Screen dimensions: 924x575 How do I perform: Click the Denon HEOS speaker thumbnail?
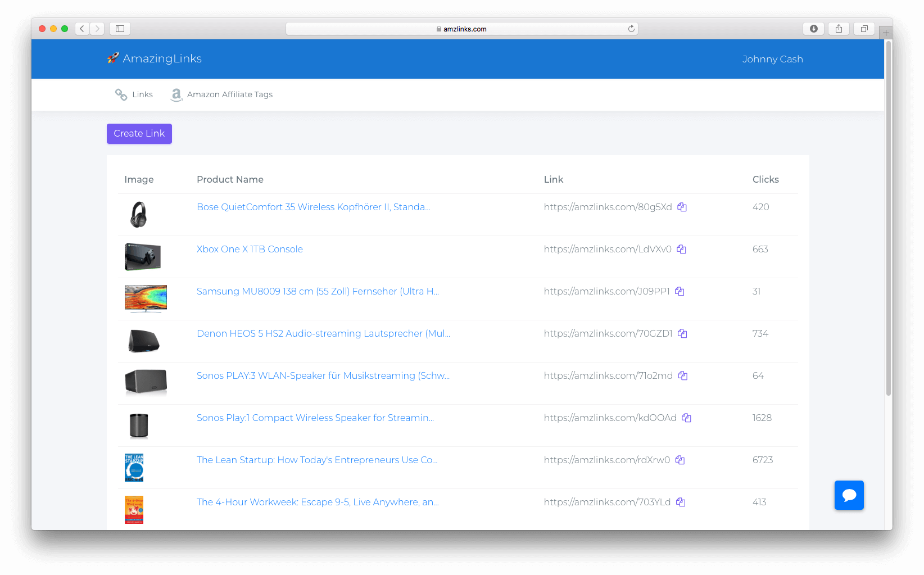[144, 341]
